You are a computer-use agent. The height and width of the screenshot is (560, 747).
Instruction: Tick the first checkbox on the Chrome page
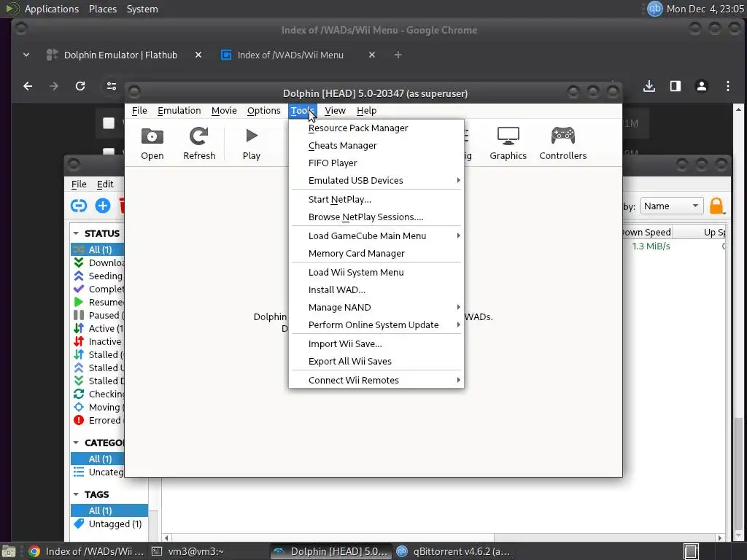point(109,123)
